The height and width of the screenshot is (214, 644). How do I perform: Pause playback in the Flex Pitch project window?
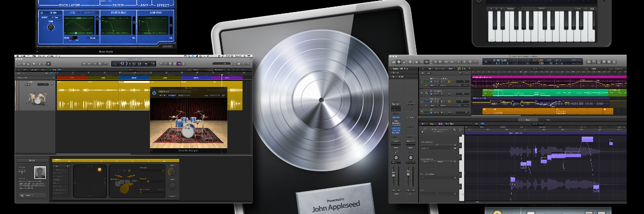pos(470,62)
